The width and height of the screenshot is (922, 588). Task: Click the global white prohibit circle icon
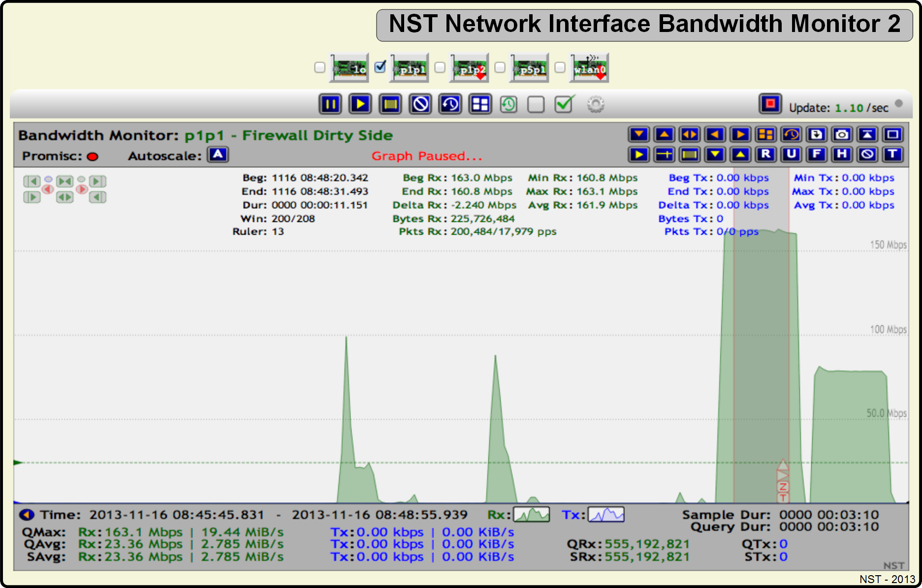pyautogui.click(x=420, y=104)
